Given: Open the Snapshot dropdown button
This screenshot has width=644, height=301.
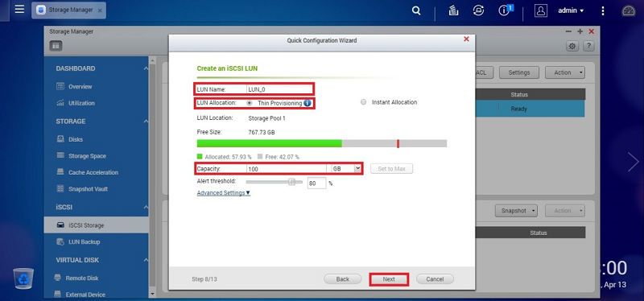Looking at the screenshot, I should coord(516,211).
